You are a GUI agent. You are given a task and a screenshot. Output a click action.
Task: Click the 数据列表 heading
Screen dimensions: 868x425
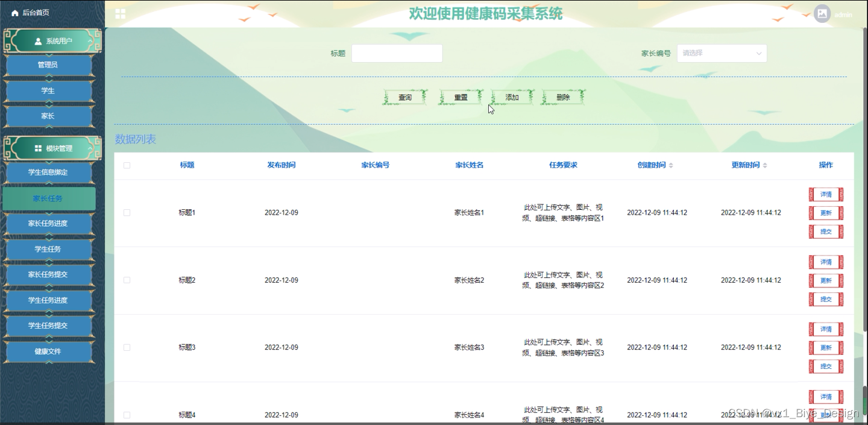[136, 139]
